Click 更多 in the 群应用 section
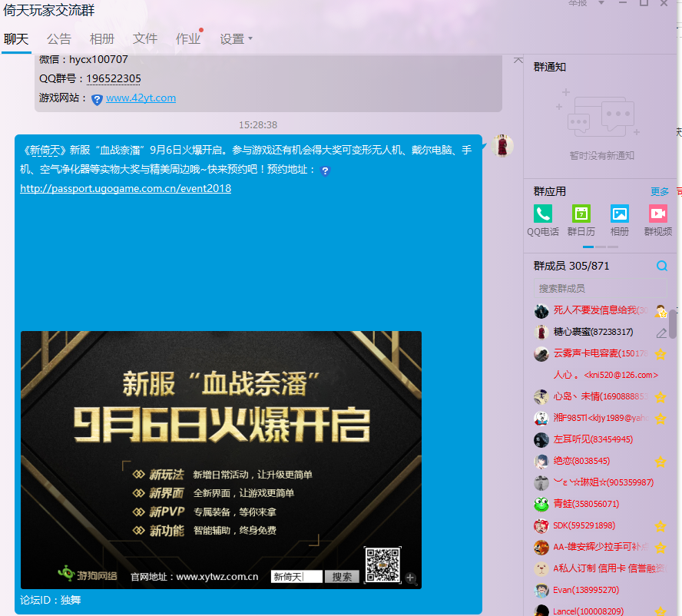 (x=660, y=191)
